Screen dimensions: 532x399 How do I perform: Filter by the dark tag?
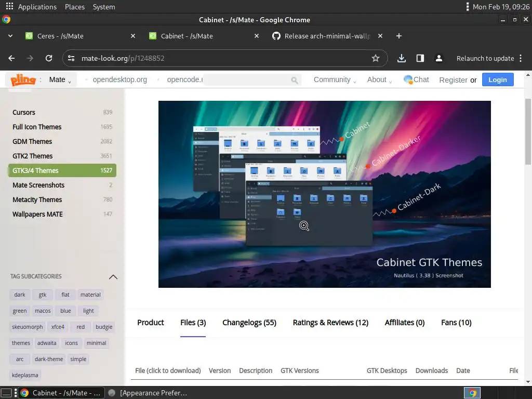point(20,295)
